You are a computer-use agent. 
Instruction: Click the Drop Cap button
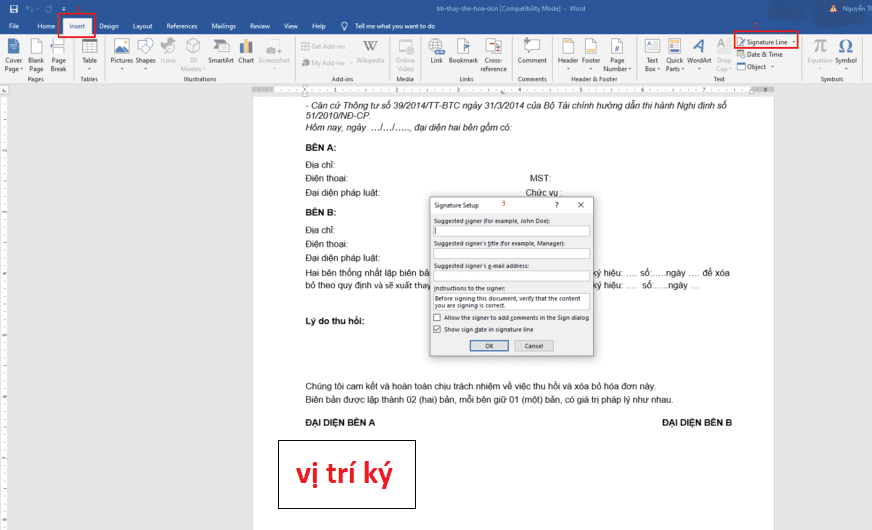(x=724, y=56)
